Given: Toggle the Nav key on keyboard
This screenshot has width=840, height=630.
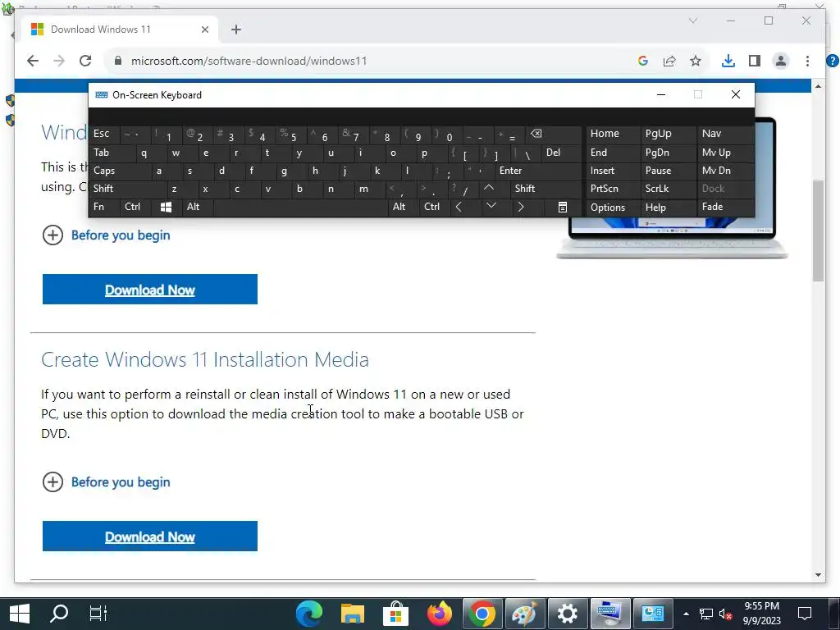Looking at the screenshot, I should point(725,134).
